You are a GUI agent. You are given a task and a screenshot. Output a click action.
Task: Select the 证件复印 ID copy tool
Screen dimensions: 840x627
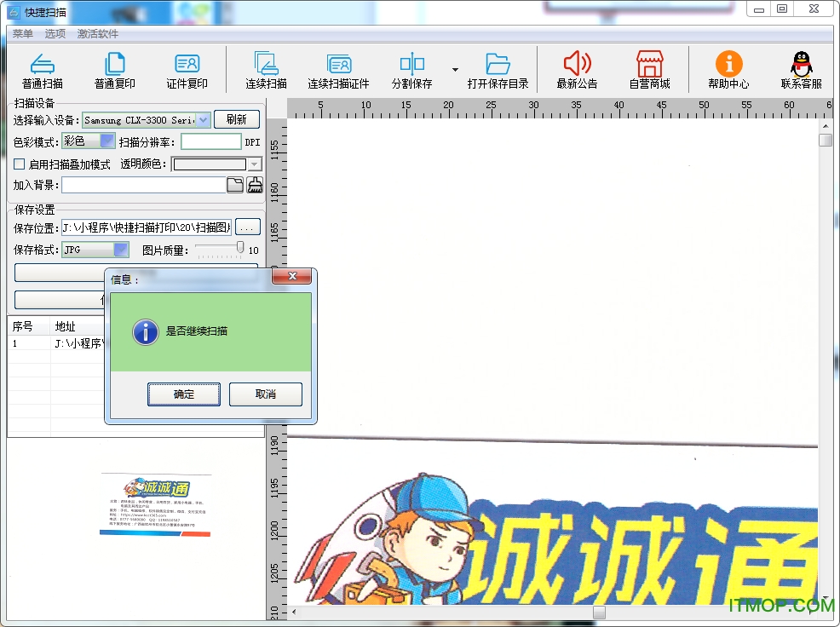pyautogui.click(x=187, y=64)
